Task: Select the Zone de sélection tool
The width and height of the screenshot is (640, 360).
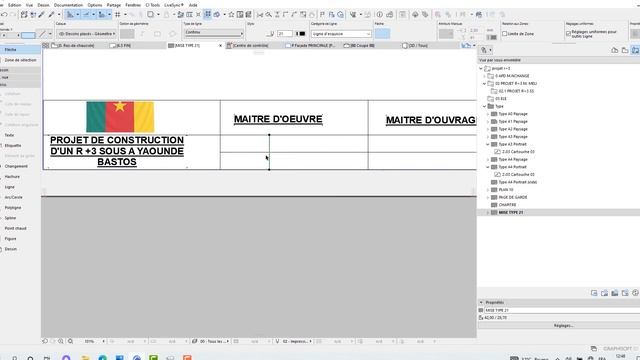Action: pos(20,60)
